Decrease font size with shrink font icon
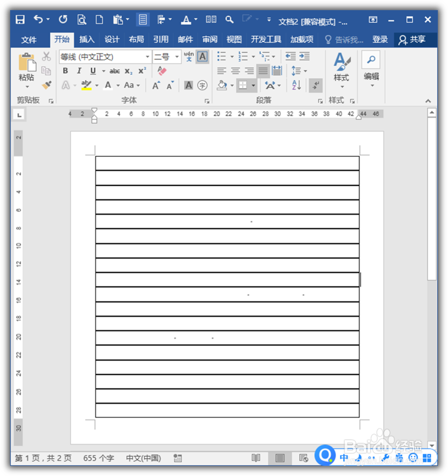448x476 pixels. click(170, 86)
